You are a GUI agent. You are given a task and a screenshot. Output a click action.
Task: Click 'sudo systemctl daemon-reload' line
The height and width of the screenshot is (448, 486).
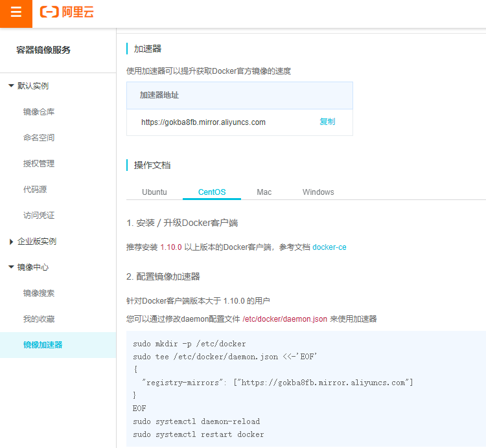pos(196,421)
